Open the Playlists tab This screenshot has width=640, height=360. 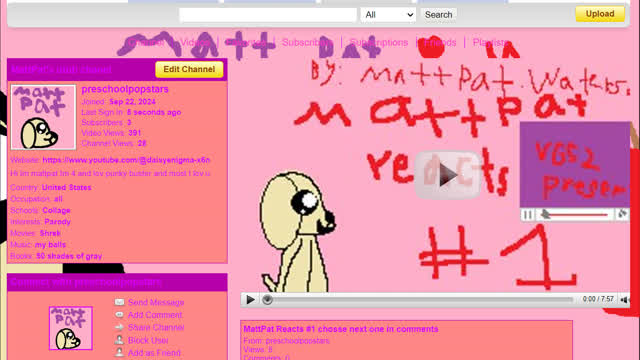pyautogui.click(x=491, y=42)
